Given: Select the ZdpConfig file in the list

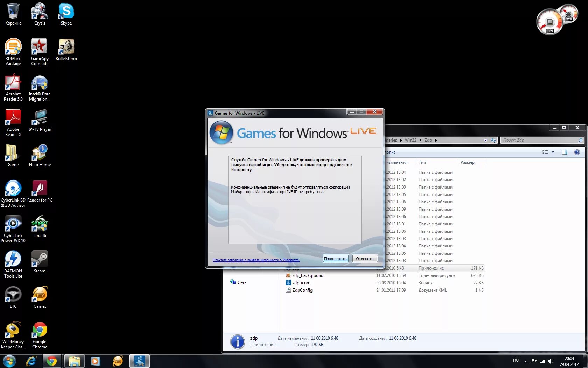Looking at the screenshot, I should pos(302,290).
